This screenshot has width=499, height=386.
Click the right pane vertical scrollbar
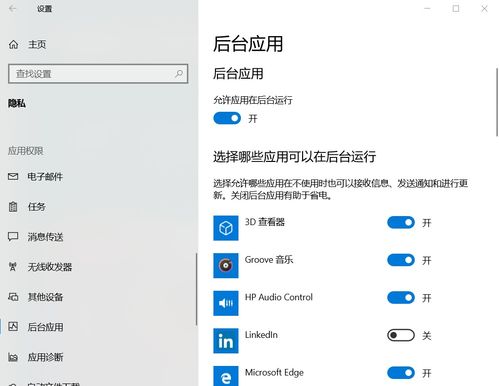point(497,102)
